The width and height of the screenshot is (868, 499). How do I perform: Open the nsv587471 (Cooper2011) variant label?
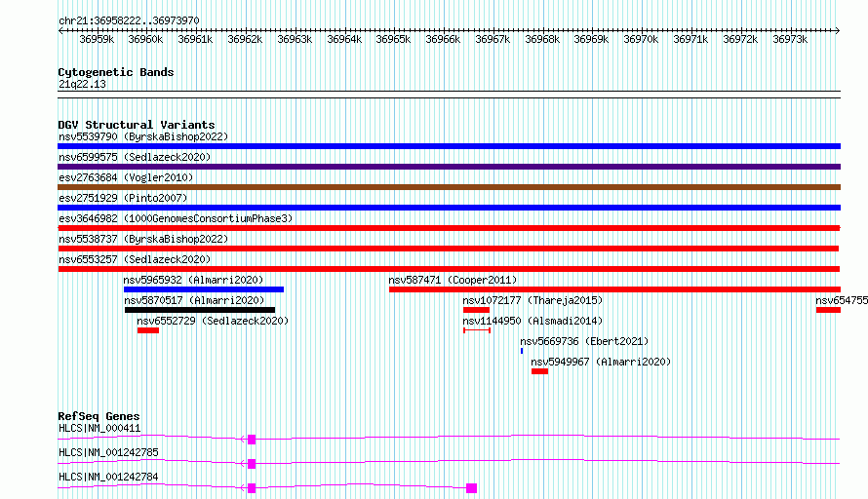(453, 280)
